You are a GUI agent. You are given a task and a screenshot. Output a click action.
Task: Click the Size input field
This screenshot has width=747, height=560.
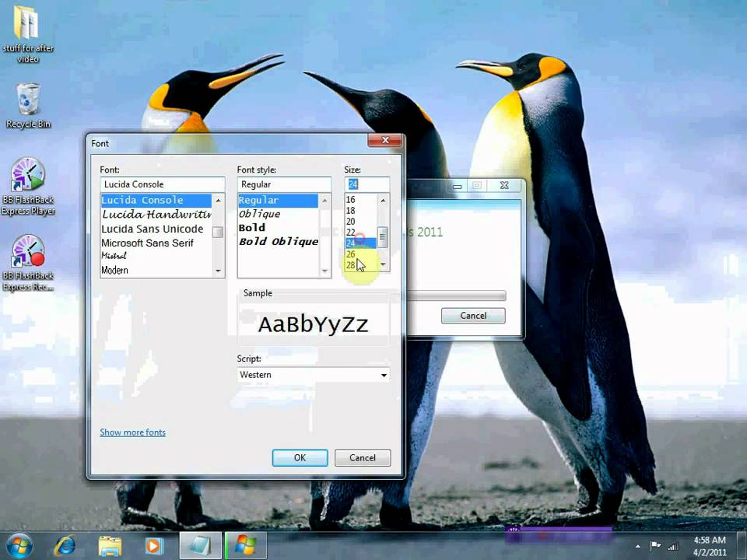[x=366, y=184]
